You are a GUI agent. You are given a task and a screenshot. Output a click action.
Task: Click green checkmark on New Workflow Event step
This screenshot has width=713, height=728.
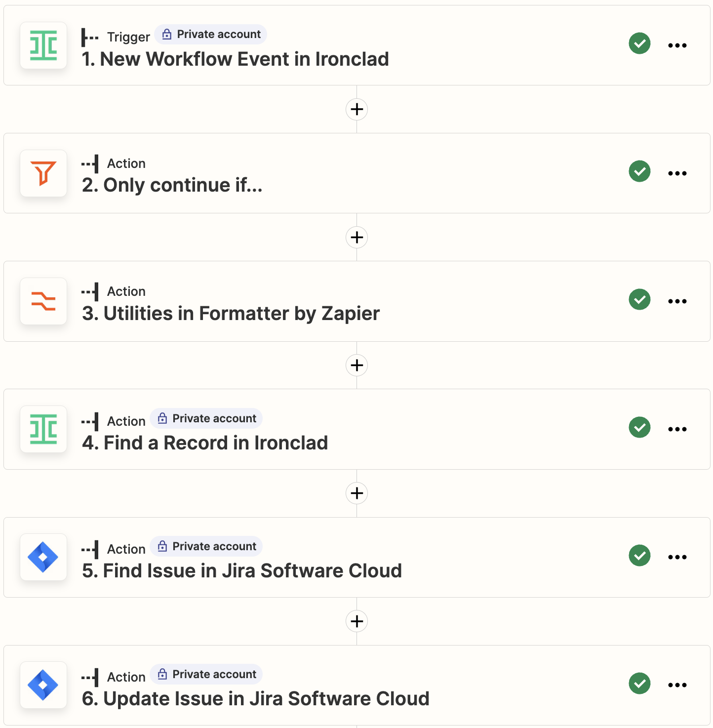[639, 43]
